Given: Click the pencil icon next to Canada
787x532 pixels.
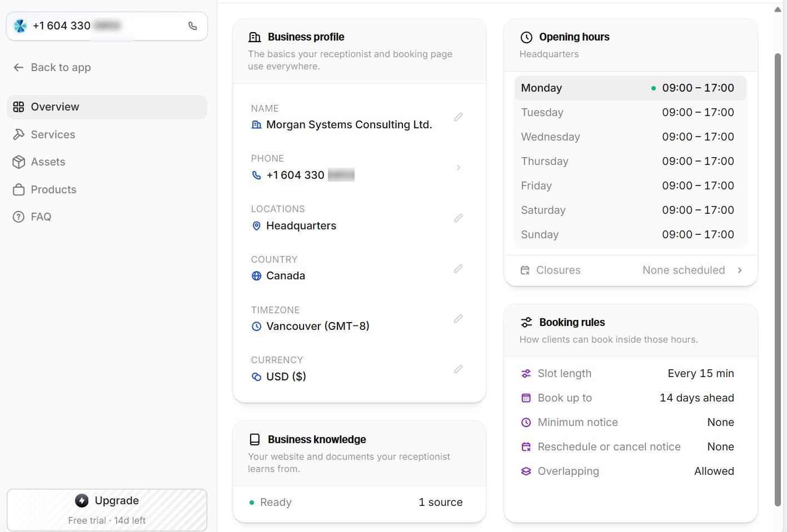Looking at the screenshot, I should click(458, 269).
